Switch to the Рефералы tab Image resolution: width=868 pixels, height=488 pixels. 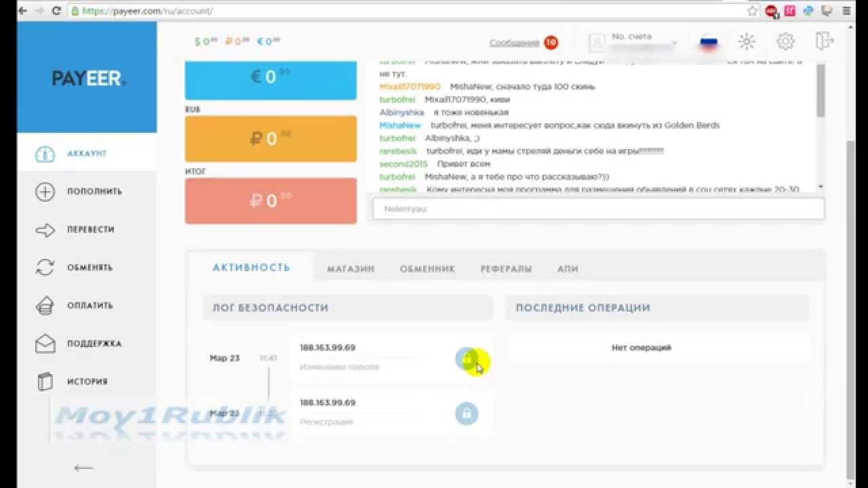click(506, 269)
